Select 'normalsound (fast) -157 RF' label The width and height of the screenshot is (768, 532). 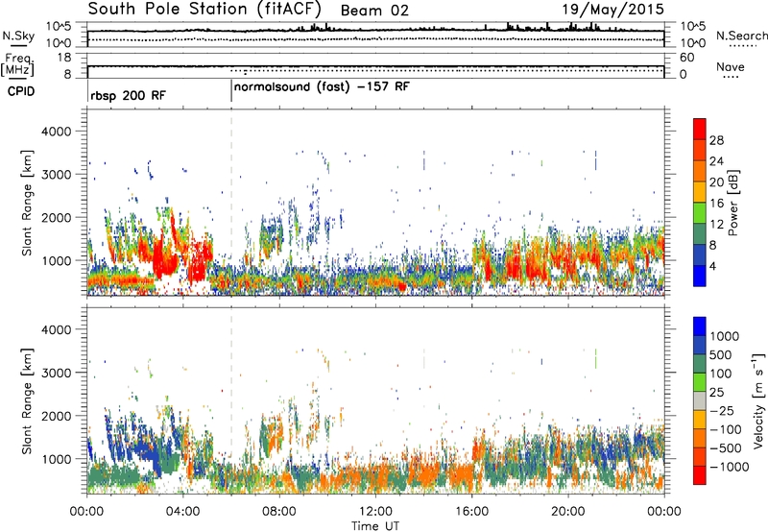tap(322, 87)
